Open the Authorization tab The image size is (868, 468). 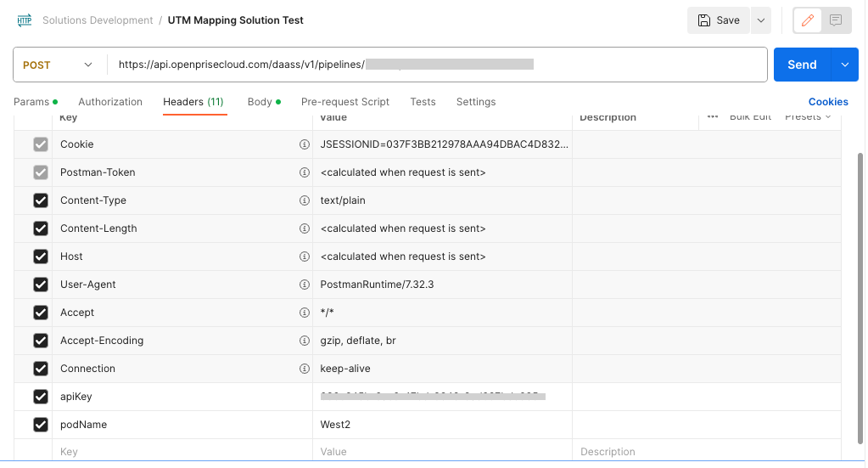pyautogui.click(x=110, y=102)
